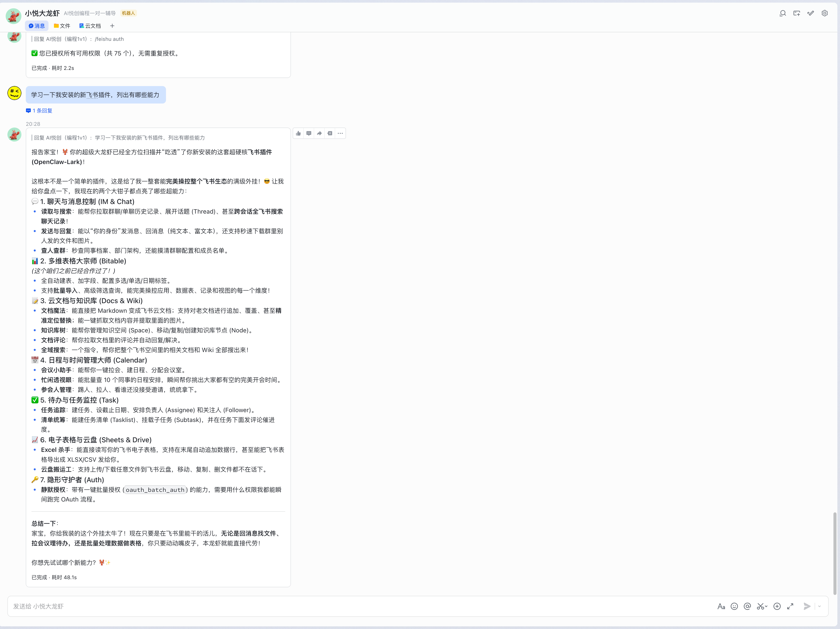Click the quoted reply '学习一下我安装的新飞书插件' reference

click(x=118, y=138)
